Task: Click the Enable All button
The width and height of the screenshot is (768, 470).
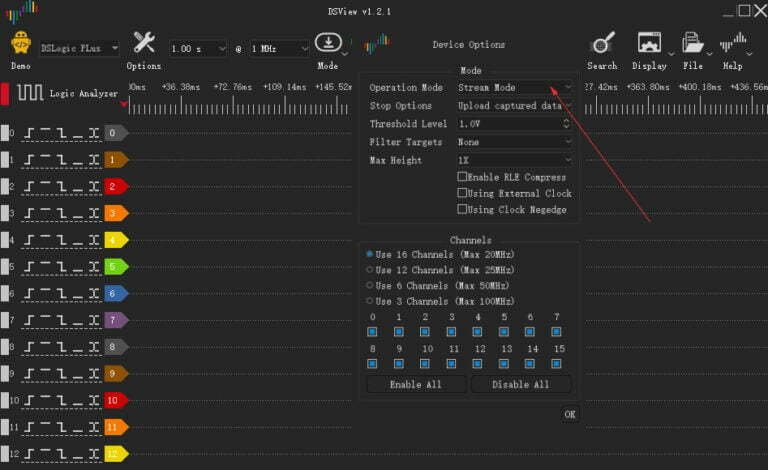Action: pyautogui.click(x=416, y=384)
